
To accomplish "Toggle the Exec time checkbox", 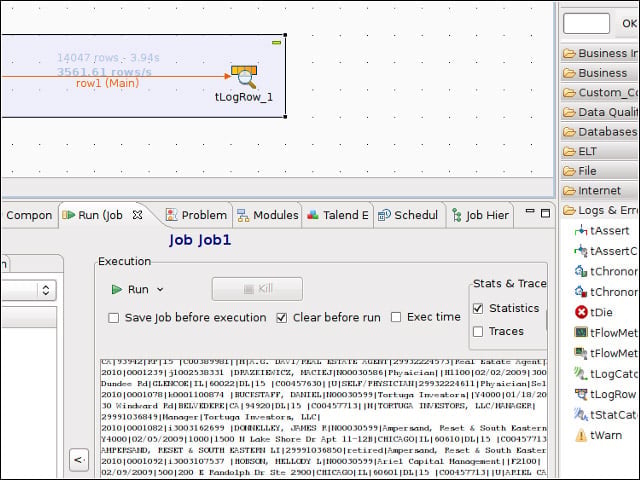I will (x=396, y=317).
